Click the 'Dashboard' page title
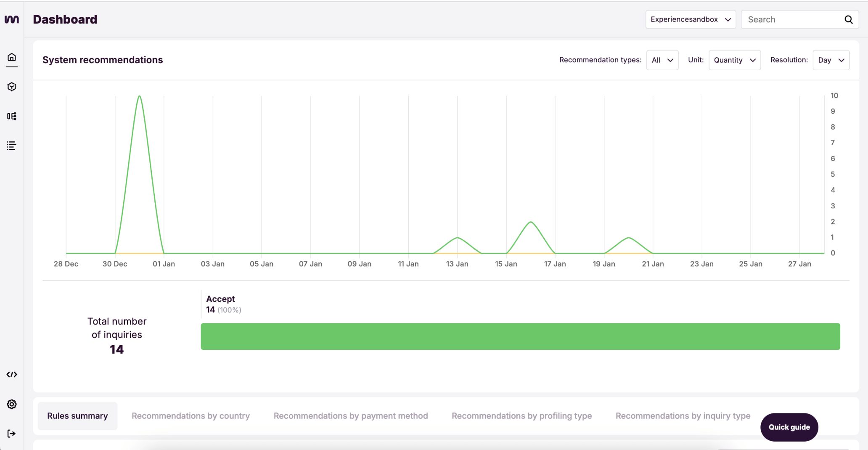This screenshot has width=868, height=450. click(x=65, y=19)
